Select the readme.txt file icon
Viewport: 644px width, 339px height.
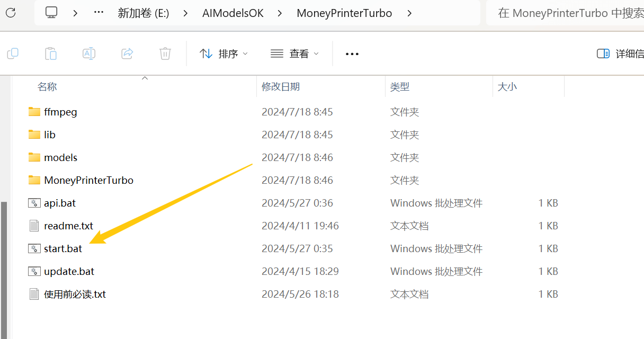pyautogui.click(x=34, y=226)
